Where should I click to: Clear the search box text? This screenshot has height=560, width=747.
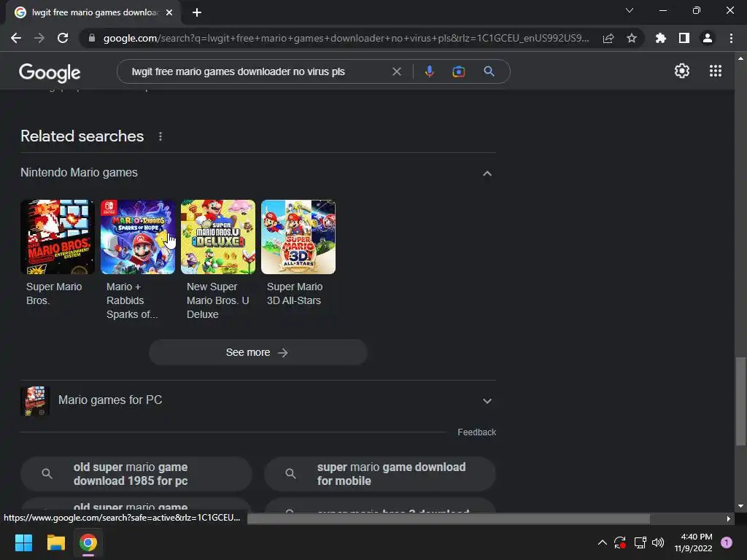click(396, 71)
